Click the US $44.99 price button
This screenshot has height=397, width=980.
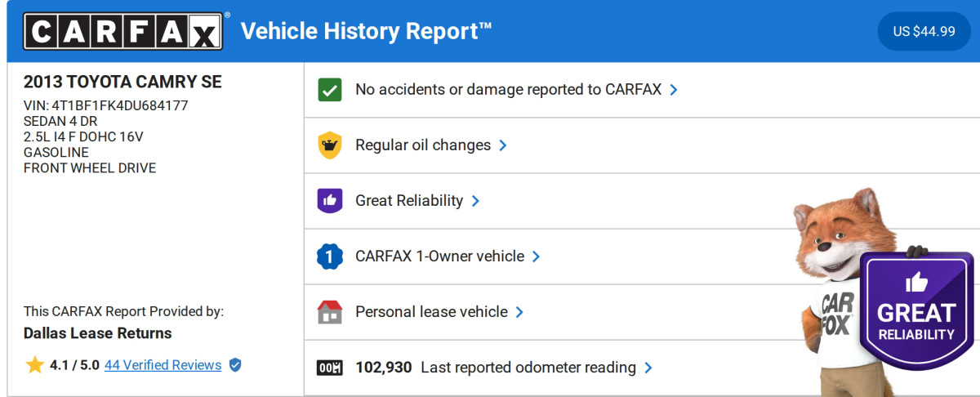(924, 32)
